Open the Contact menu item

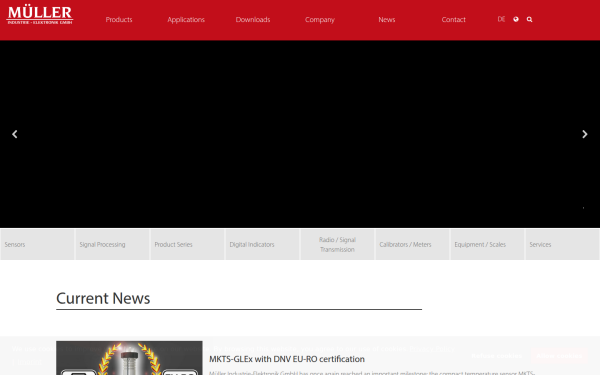(453, 20)
